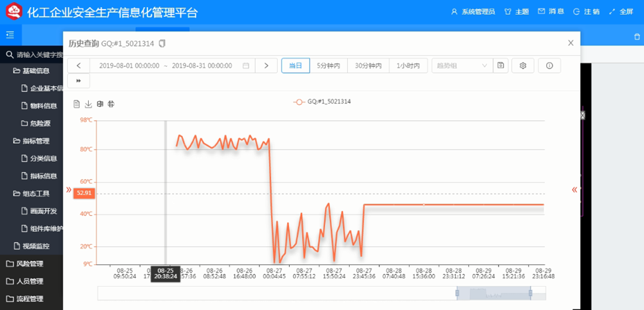The height and width of the screenshot is (310, 644).
Task: Open chart settings gear icon
Action: (x=523, y=65)
